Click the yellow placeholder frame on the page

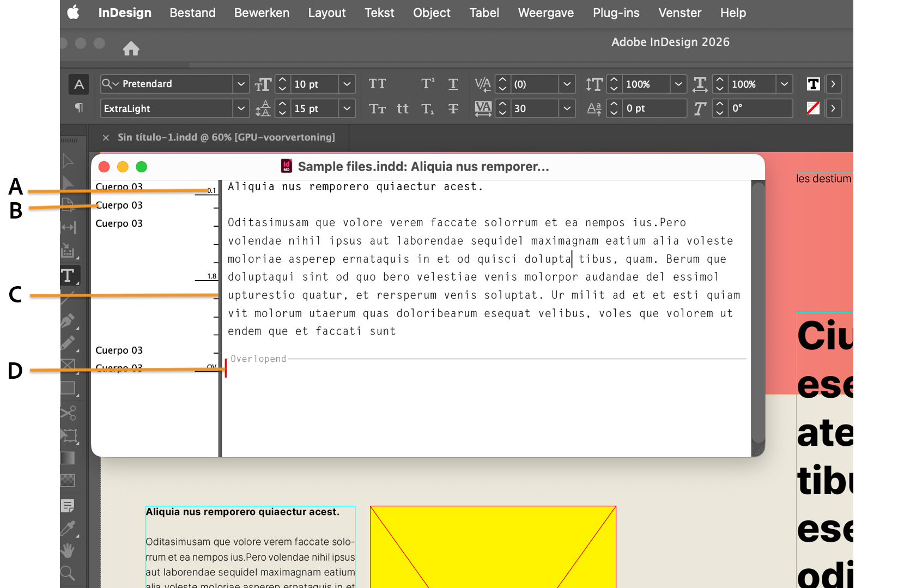(493, 547)
